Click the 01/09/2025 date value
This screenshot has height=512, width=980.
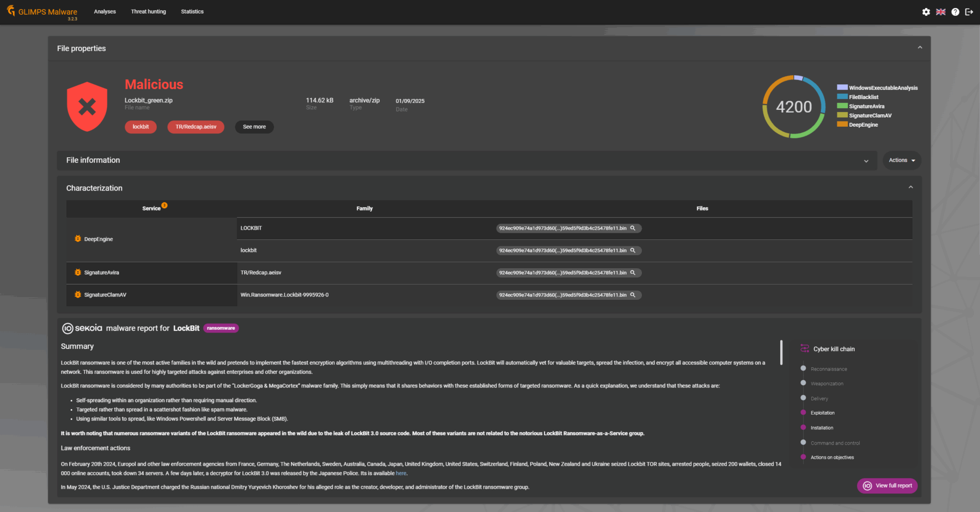point(410,101)
